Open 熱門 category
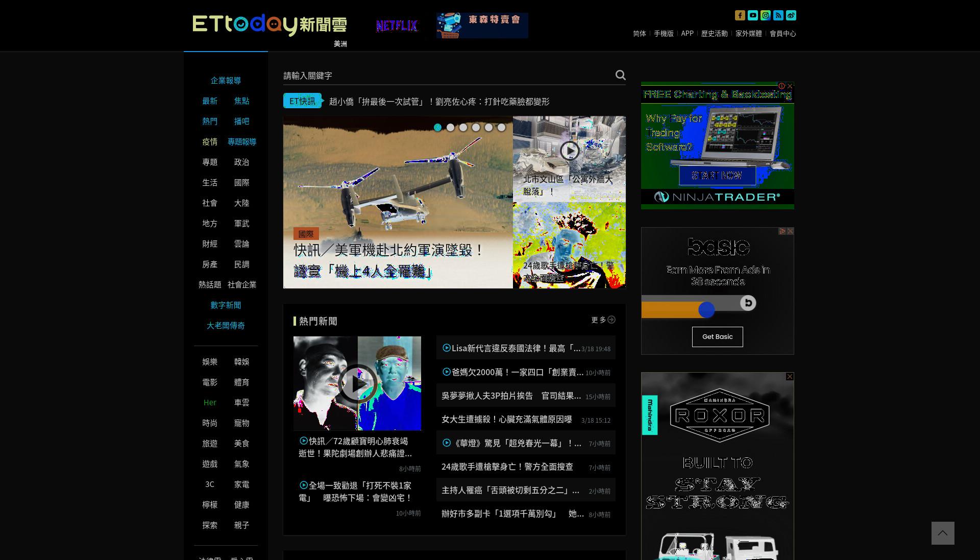The height and width of the screenshot is (560, 980). click(210, 121)
